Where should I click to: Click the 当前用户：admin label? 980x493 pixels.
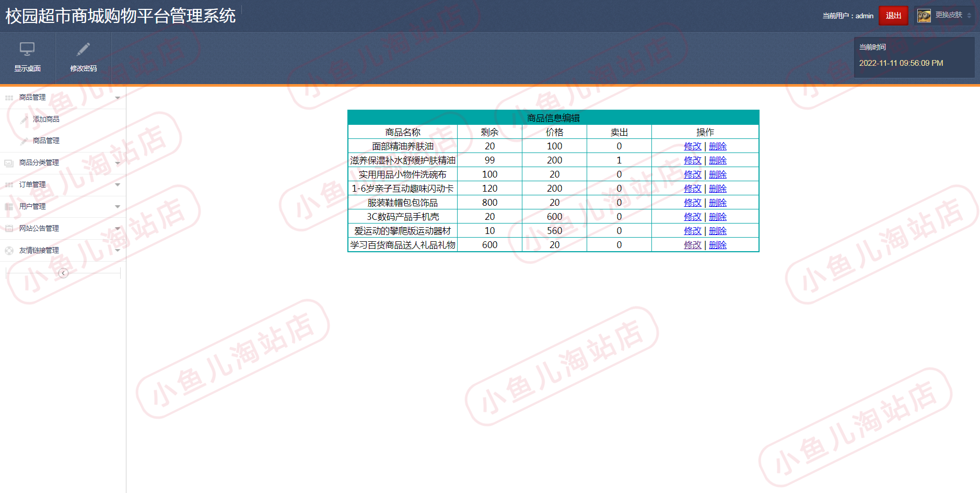(x=848, y=16)
